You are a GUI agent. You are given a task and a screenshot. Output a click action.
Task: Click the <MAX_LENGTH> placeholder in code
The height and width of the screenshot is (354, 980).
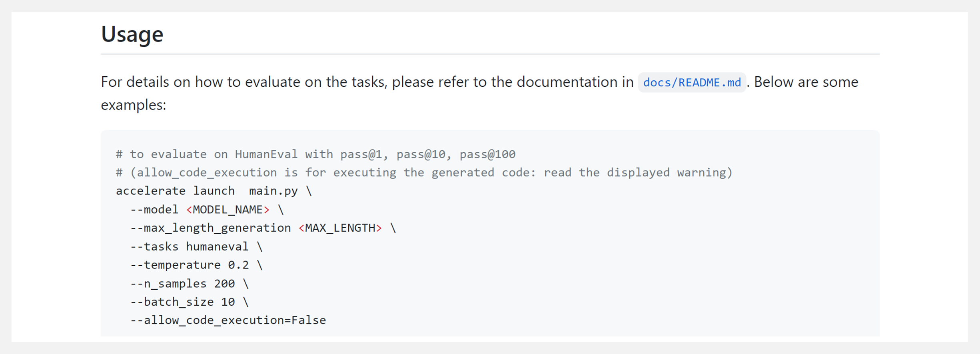pyautogui.click(x=340, y=228)
